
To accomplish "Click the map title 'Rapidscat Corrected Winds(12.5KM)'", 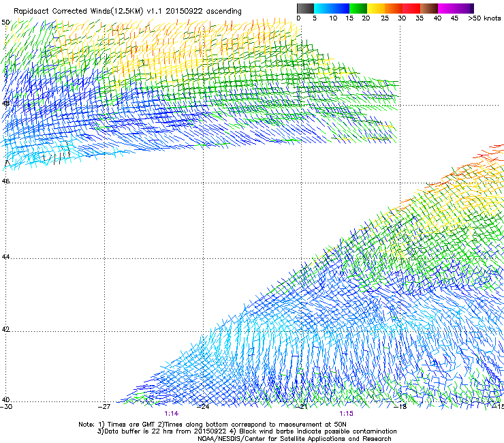I will (x=78, y=12).
